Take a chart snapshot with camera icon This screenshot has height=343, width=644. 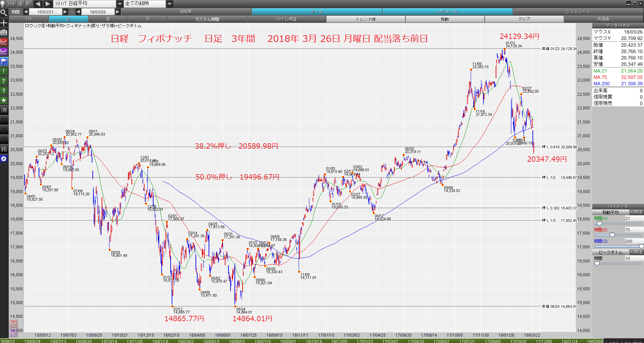tap(4, 33)
